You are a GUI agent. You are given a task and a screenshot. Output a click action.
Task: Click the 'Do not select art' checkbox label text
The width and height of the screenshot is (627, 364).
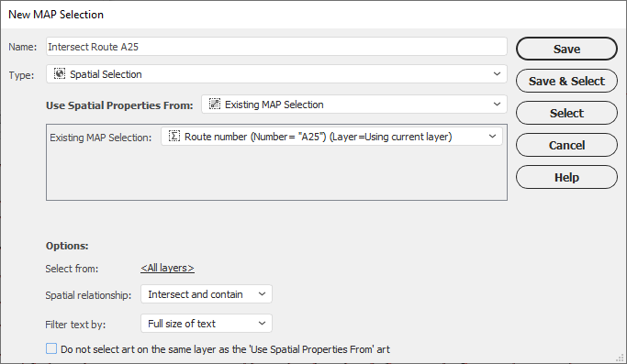225,349
